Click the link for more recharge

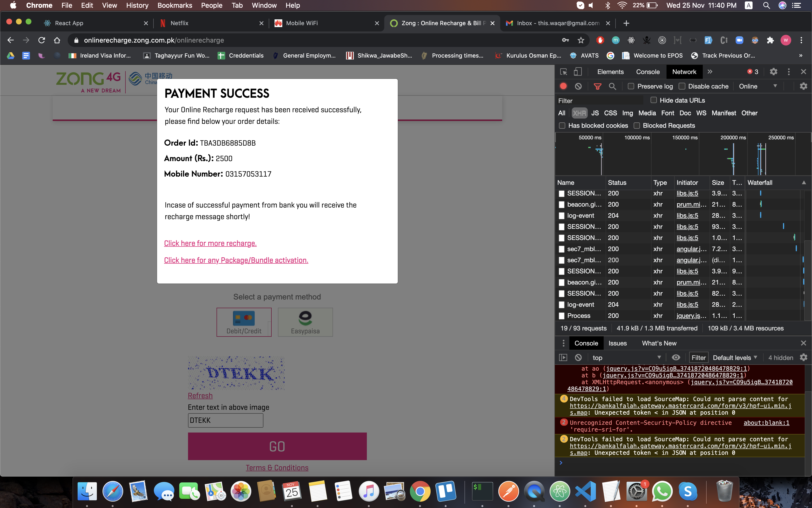coord(210,243)
